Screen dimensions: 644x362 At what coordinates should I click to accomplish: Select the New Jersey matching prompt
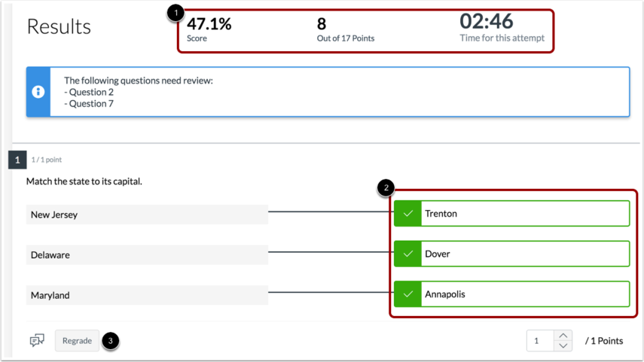coord(147,214)
